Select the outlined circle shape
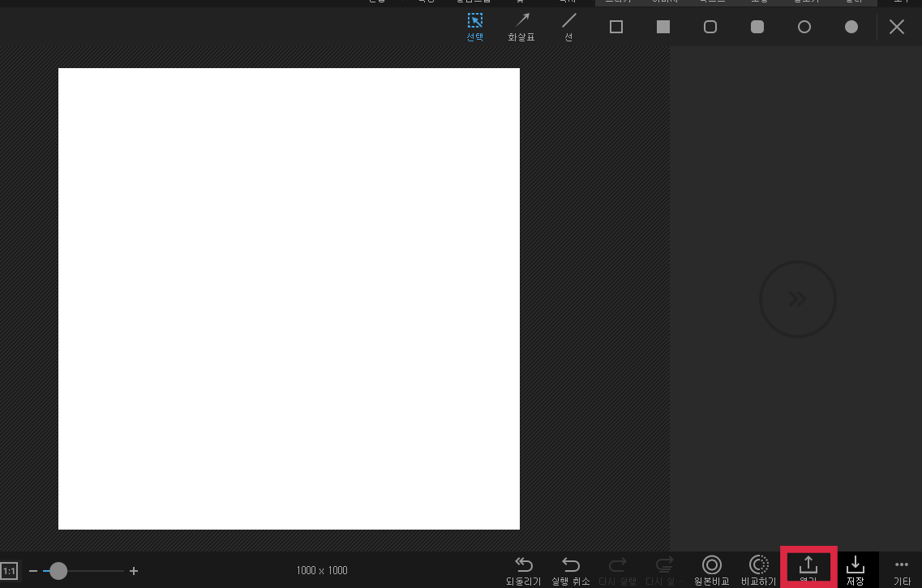 804,27
